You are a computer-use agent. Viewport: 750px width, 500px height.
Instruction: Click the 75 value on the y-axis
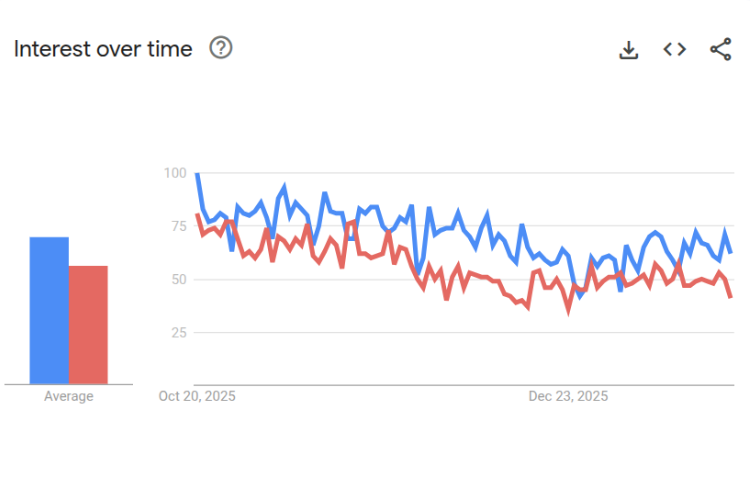[178, 226]
